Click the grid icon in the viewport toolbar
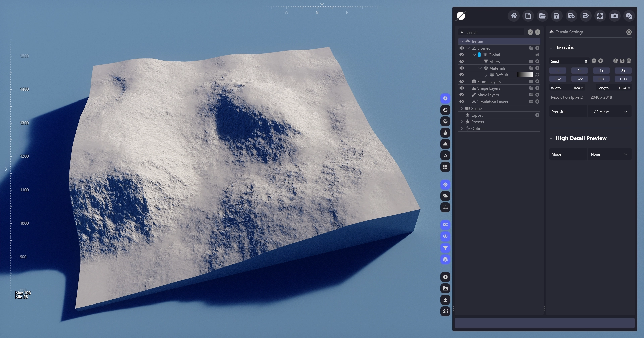This screenshot has height=338, width=644. 445,167
